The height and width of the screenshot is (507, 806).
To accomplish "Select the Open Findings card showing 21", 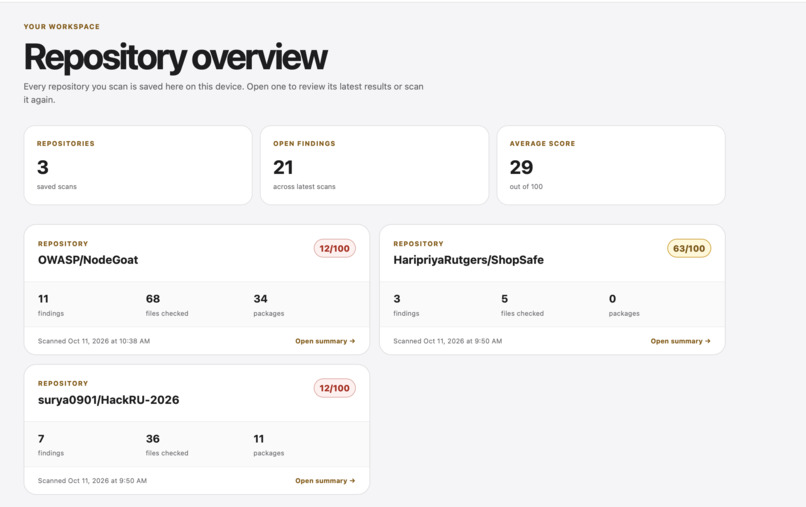I will [x=375, y=165].
